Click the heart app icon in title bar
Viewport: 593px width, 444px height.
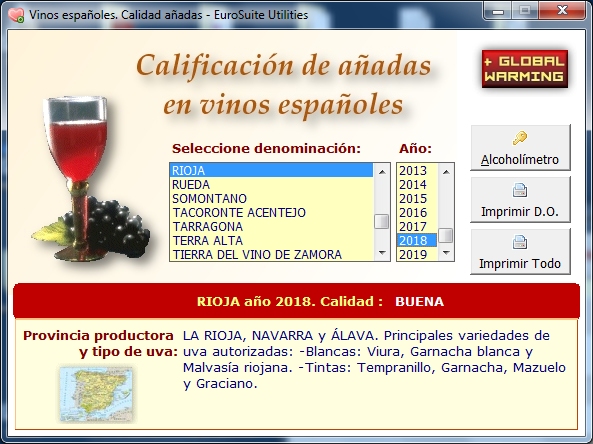point(16,15)
